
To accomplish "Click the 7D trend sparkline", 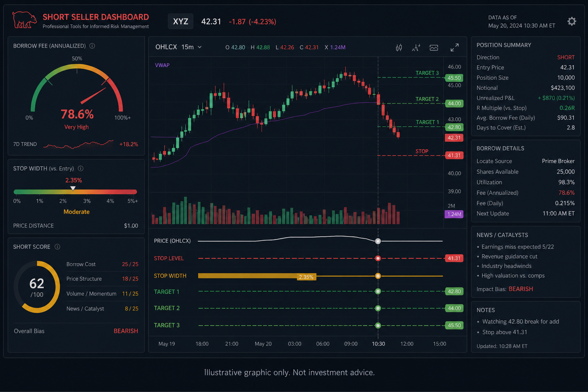I will click(x=78, y=144).
